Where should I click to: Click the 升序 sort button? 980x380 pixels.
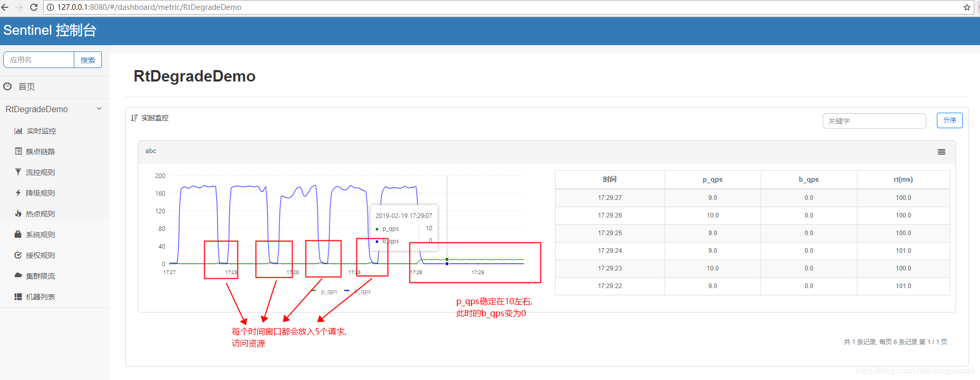tap(949, 120)
